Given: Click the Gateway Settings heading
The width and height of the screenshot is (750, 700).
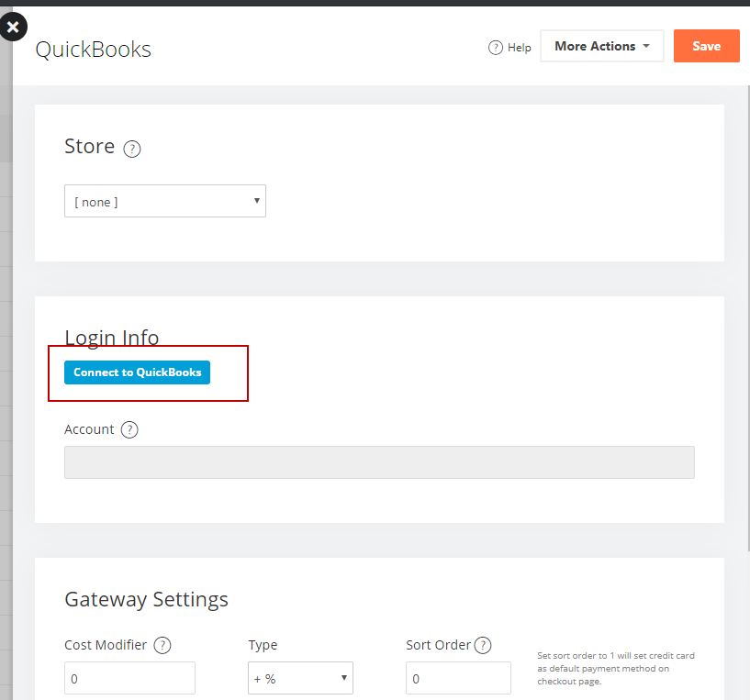Looking at the screenshot, I should [146, 600].
